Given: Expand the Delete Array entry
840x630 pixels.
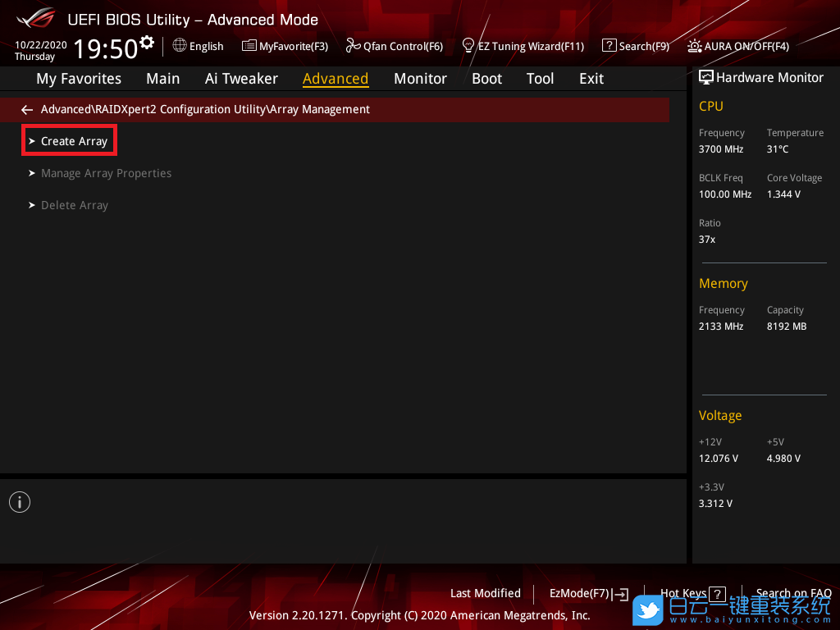Looking at the screenshot, I should (74, 205).
